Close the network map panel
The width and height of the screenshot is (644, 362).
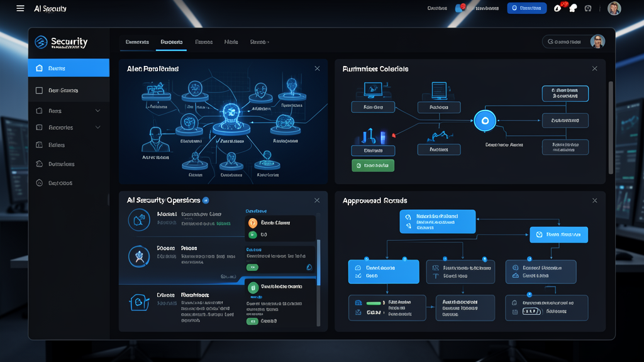317,69
